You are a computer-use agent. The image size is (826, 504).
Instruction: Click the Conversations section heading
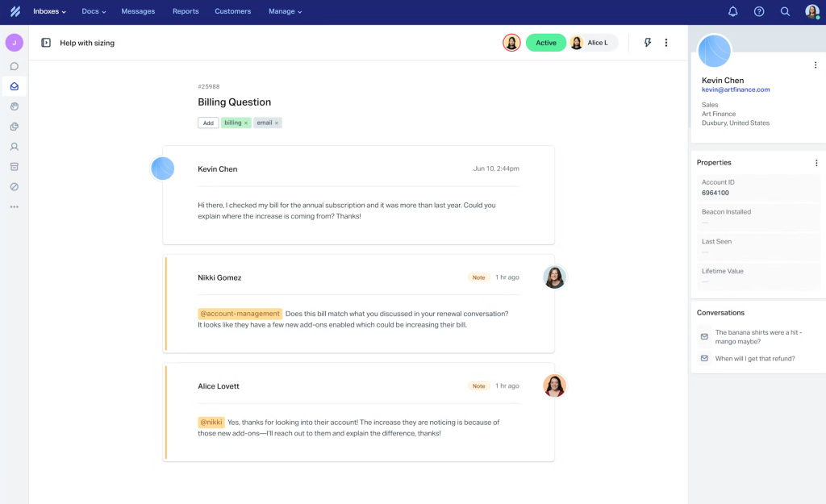[720, 313]
